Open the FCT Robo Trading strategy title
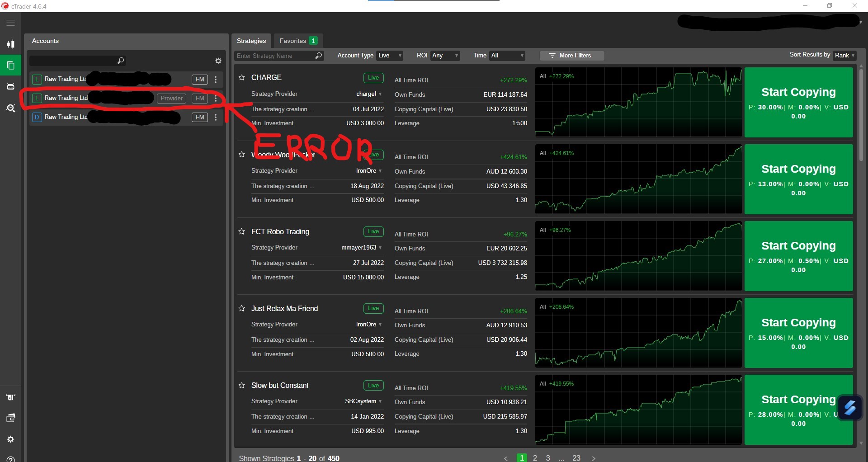 point(280,231)
